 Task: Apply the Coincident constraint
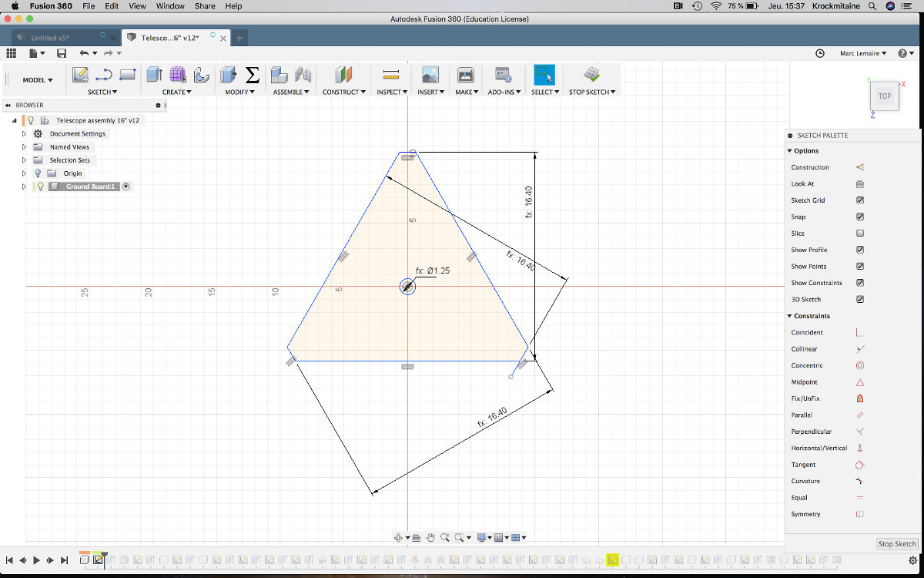coord(860,332)
